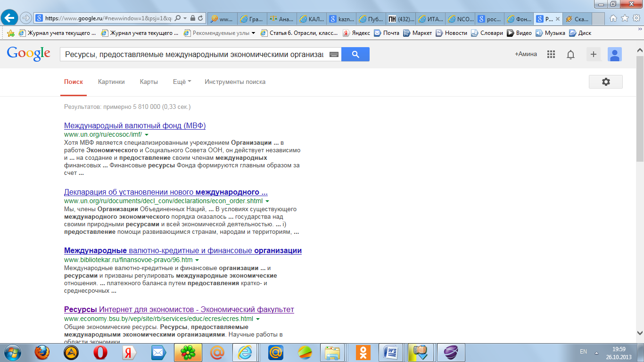Open Диск bookmark
This screenshot has height=362, width=644.
(580, 33)
